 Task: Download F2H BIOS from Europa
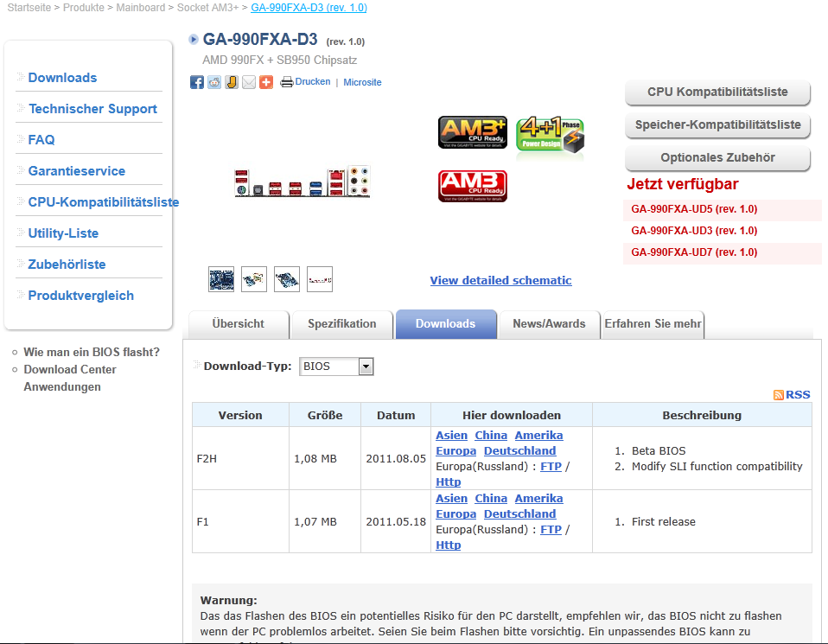(455, 451)
